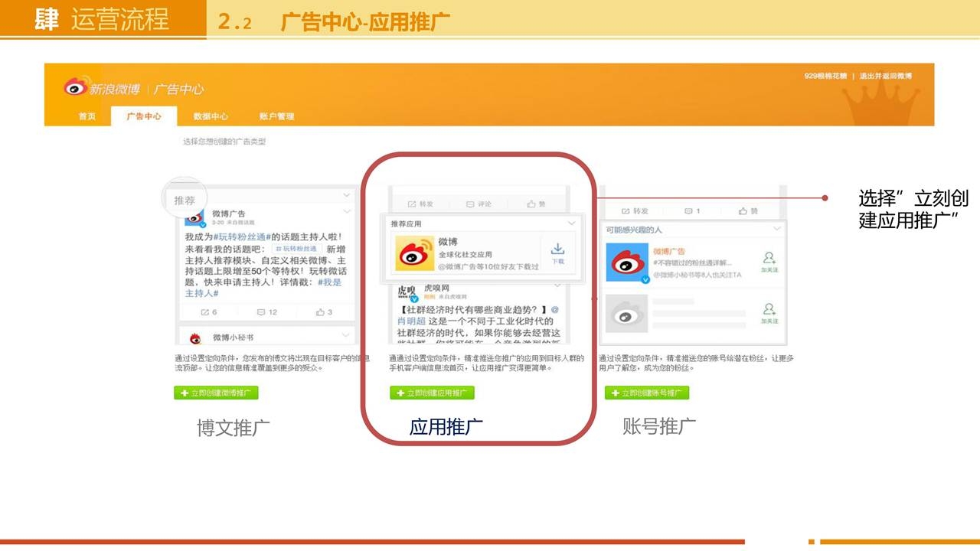Click the 立即创建应用推广 green button
The height and width of the screenshot is (551, 980).
point(432,393)
